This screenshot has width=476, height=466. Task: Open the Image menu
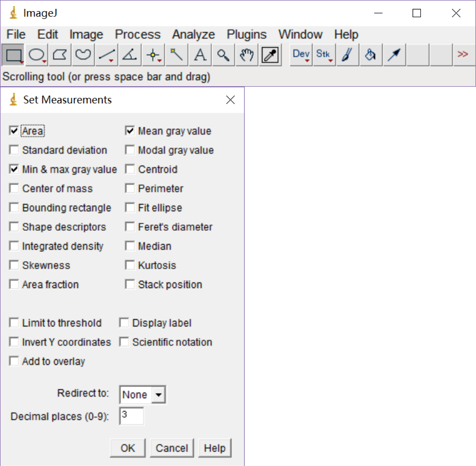click(x=86, y=34)
